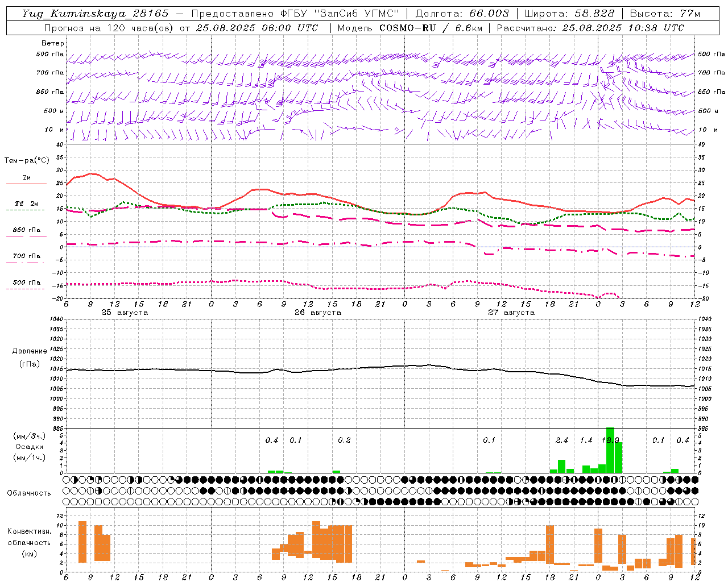728x582 pixels.
Task: Click the Ветер section label
Action: [x=52, y=43]
